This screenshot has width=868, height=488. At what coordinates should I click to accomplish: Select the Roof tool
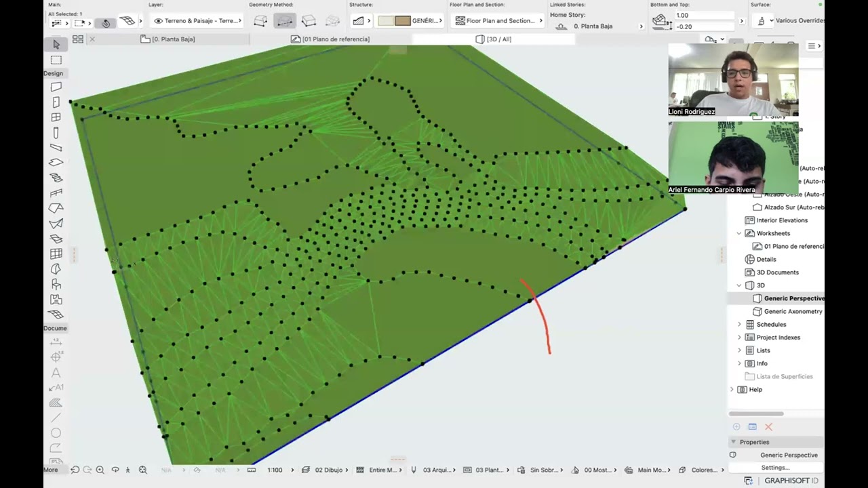click(56, 208)
